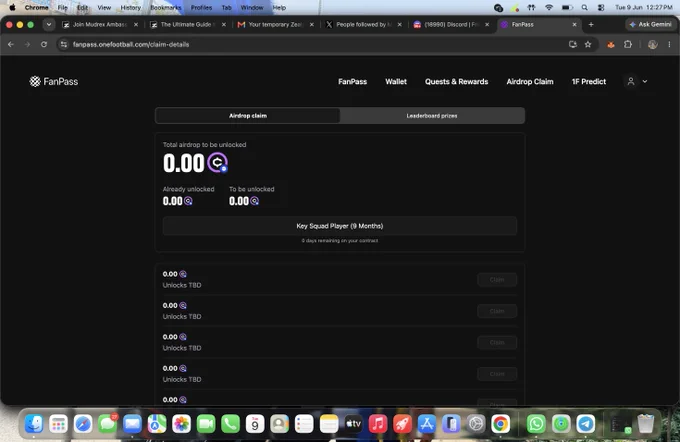
Task: Select the Airdrop claim tab
Action: pos(248,116)
